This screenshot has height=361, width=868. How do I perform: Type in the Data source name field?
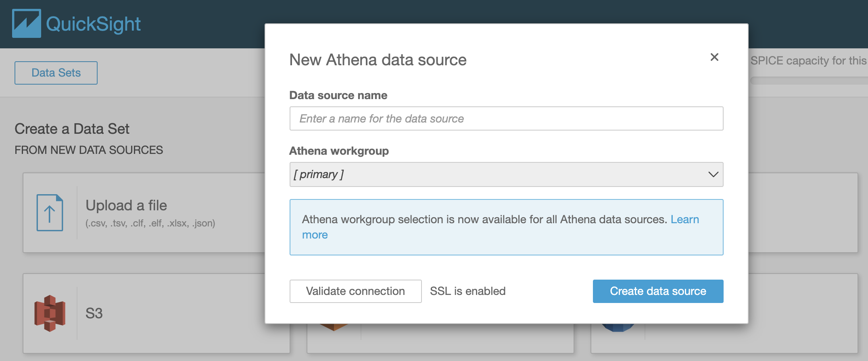click(506, 118)
